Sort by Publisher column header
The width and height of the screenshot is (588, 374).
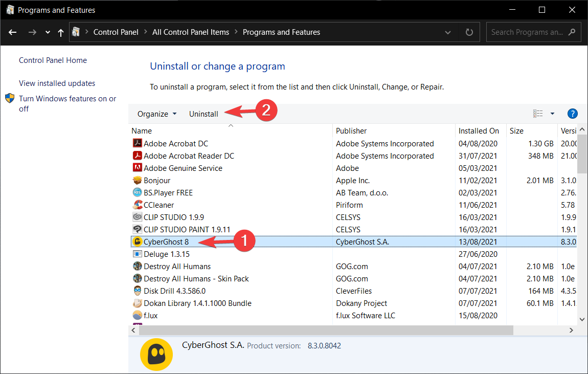(x=351, y=131)
